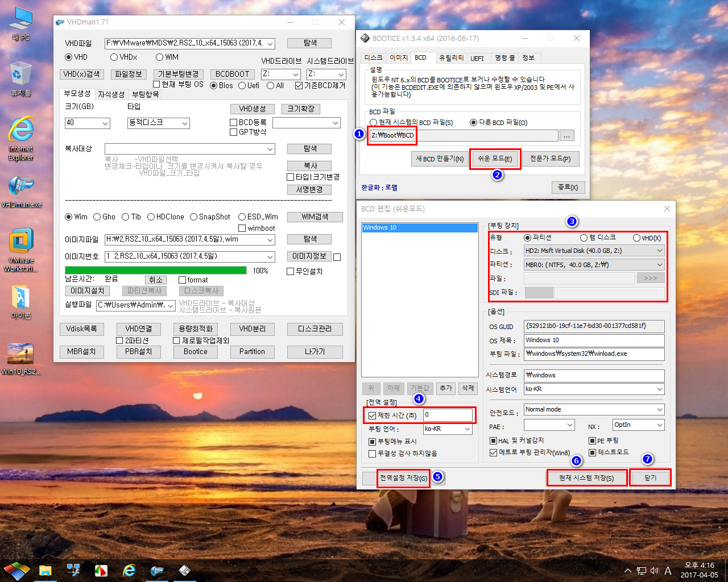Open the volume icon in system tray
The width and height of the screenshot is (728, 582).
pos(655,571)
